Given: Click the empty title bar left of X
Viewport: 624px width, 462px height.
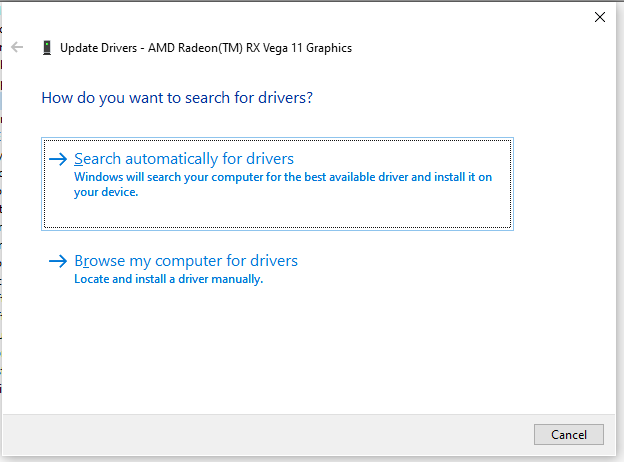Looking at the screenshot, I should tap(400, 17).
